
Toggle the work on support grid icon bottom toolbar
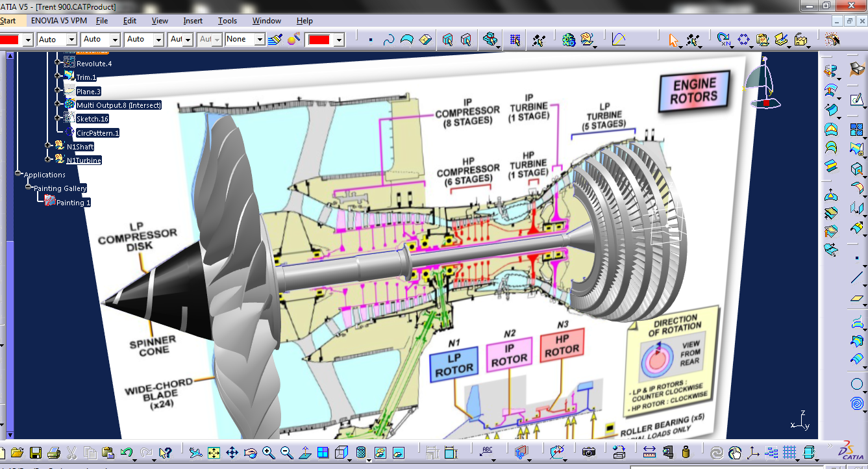pos(789,452)
